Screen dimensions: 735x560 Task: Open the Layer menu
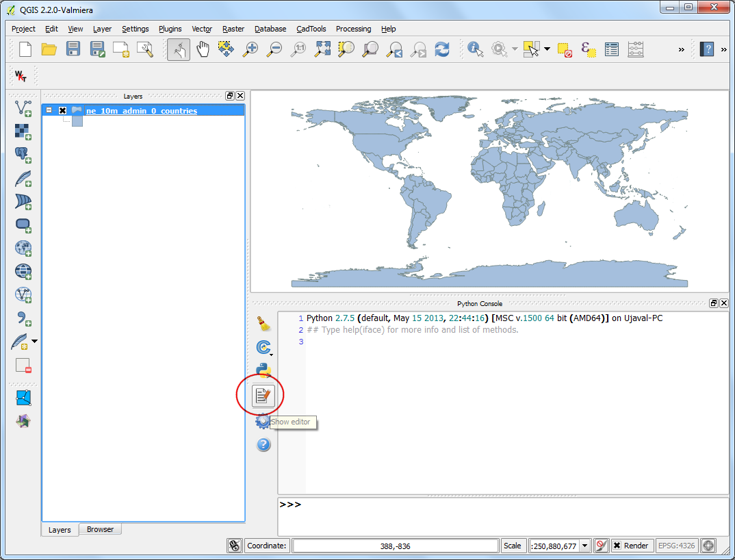102,29
